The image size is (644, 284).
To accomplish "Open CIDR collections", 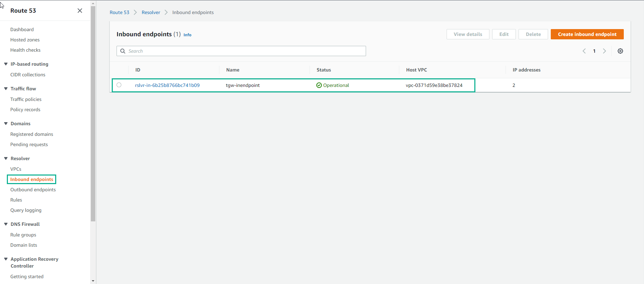I will coord(28,75).
